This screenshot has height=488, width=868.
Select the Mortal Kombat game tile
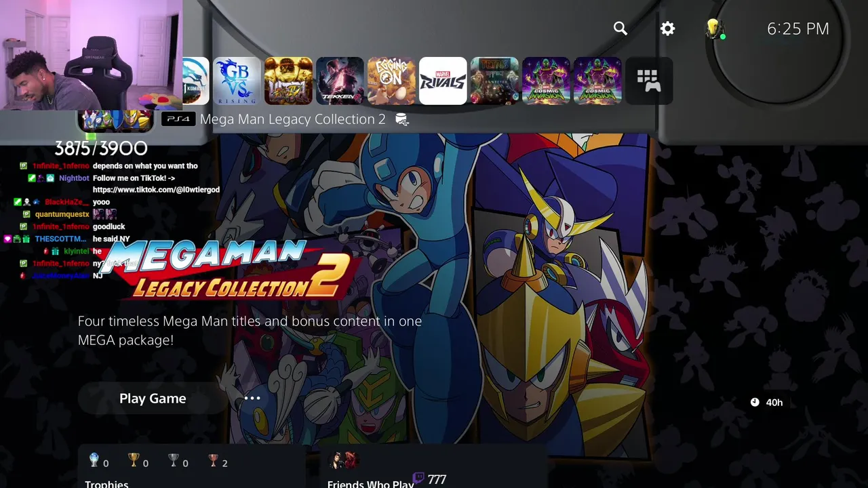tap(196, 81)
